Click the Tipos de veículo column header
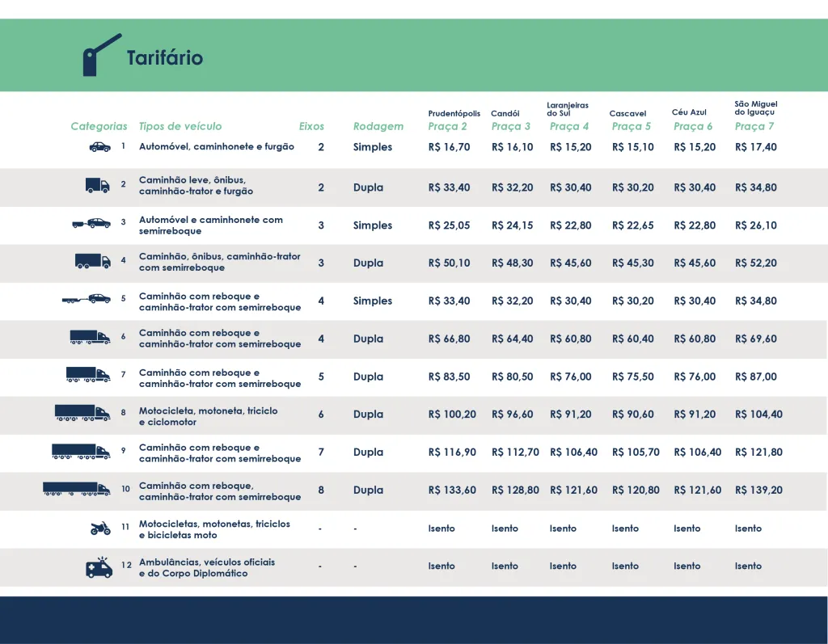Viewport: 828px width, 644px height. 180,126
